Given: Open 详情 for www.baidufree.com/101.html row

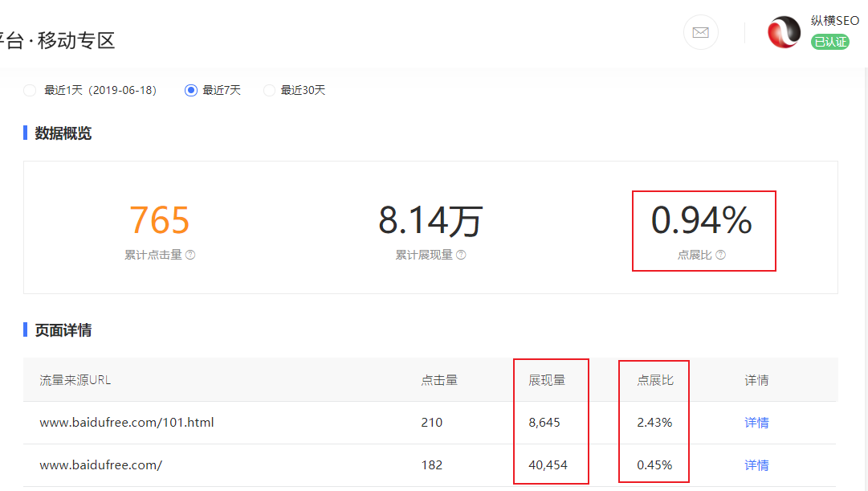Looking at the screenshot, I should (x=756, y=423).
